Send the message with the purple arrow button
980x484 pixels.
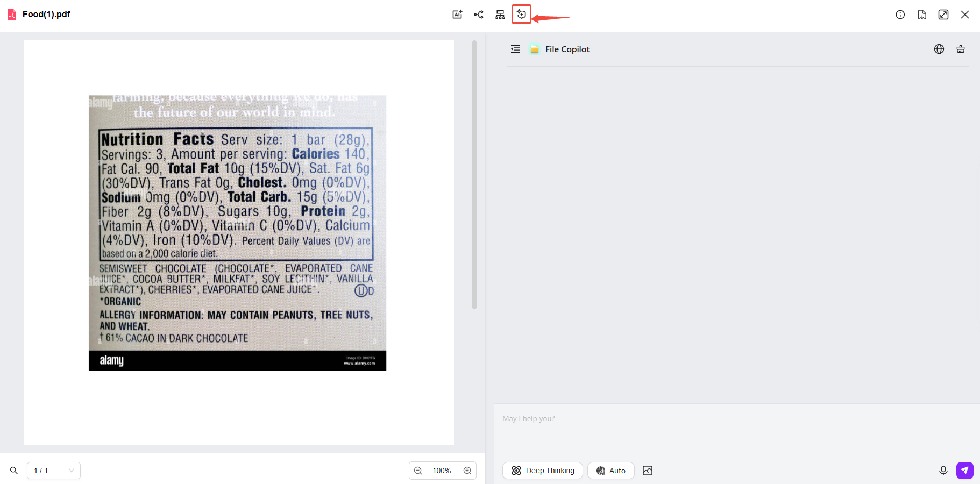click(x=965, y=471)
